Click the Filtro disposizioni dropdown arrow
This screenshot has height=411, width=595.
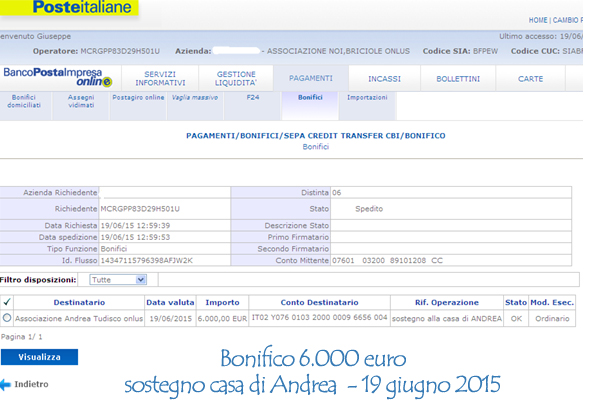point(141,280)
